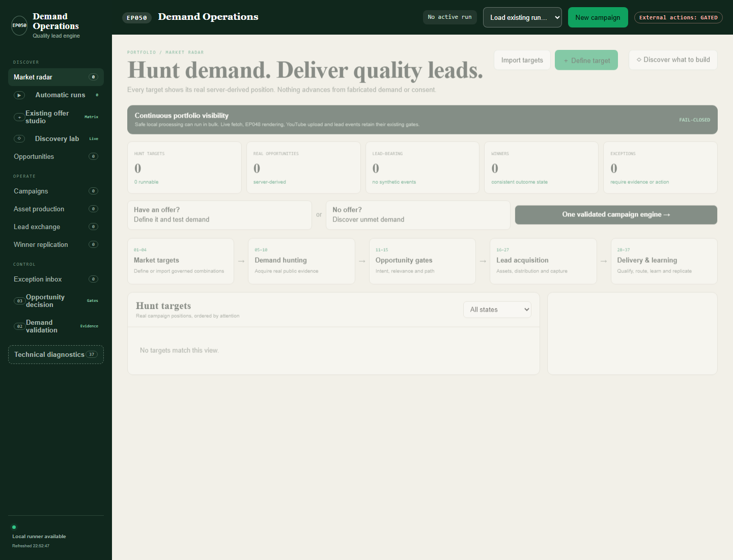The height and width of the screenshot is (560, 733).
Task: Click One validated campaign engine button
Action: tap(616, 215)
